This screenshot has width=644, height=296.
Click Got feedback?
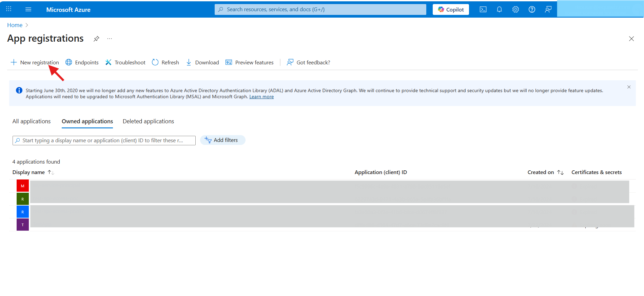(x=309, y=62)
